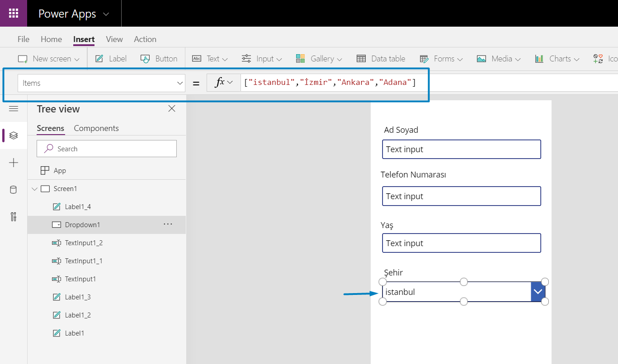Click the Yaş label on canvas
Viewport: 618px width, 364px height.
387,225
